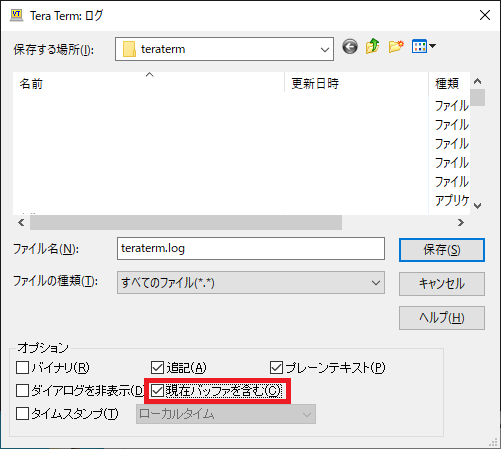Screen dimensions: 501x449
Task: Create a new folder
Action: click(396, 46)
